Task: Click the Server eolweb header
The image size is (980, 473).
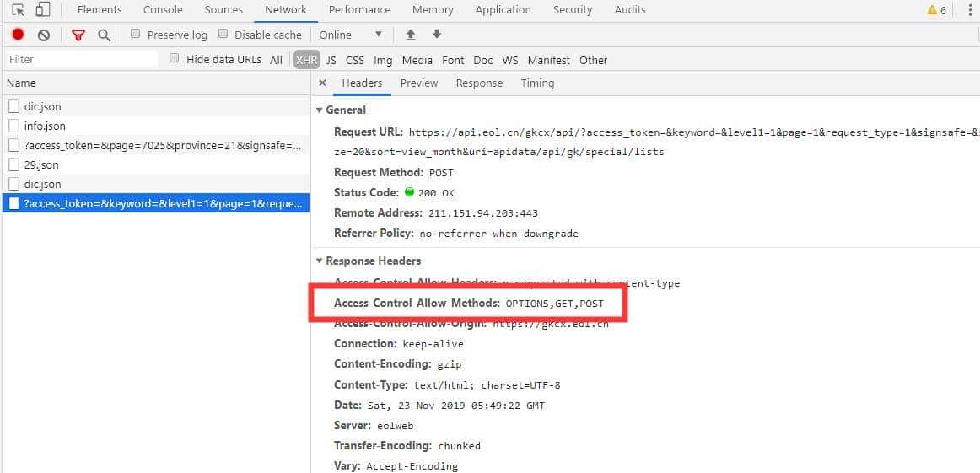Action: click(374, 426)
